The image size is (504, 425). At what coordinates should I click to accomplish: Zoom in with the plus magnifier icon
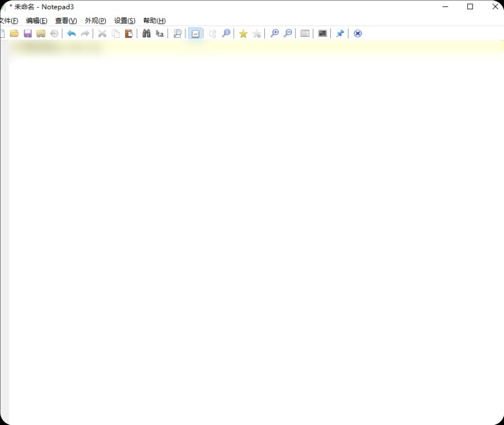click(274, 33)
